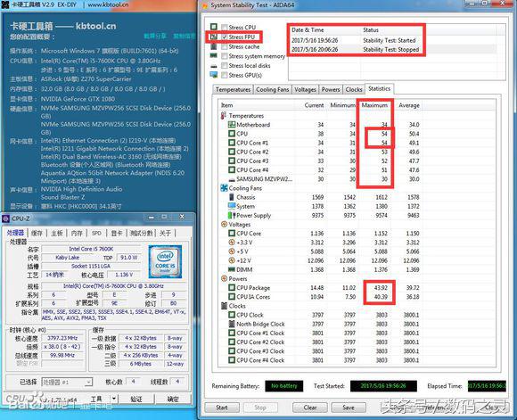Click the Maximum column header
This screenshot has height=420, width=517.
tap(374, 105)
